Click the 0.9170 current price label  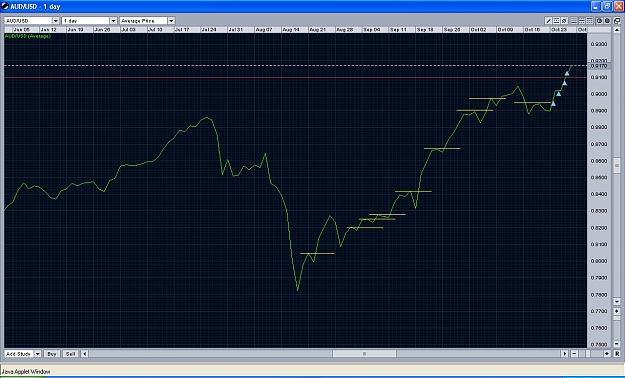(x=599, y=66)
